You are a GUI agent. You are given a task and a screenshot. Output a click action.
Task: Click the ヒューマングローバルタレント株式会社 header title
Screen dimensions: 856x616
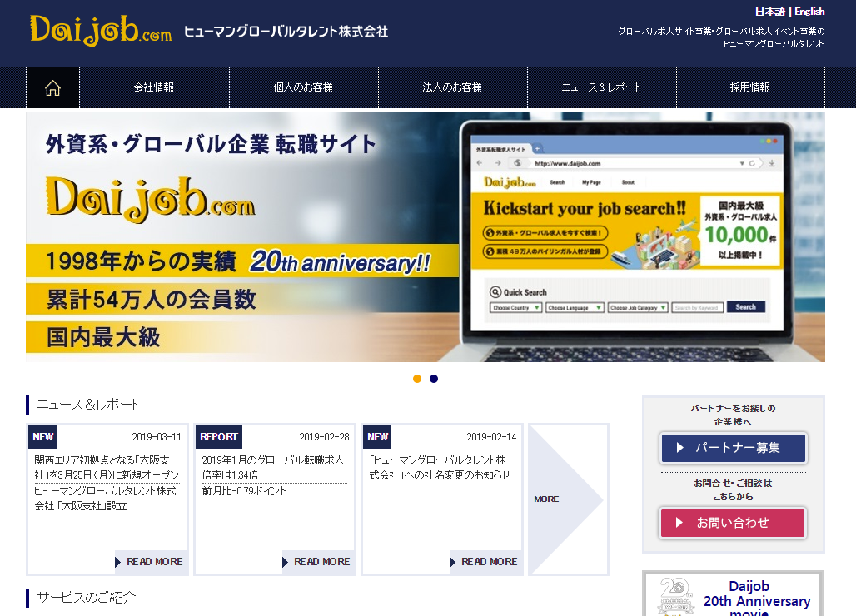286,32
